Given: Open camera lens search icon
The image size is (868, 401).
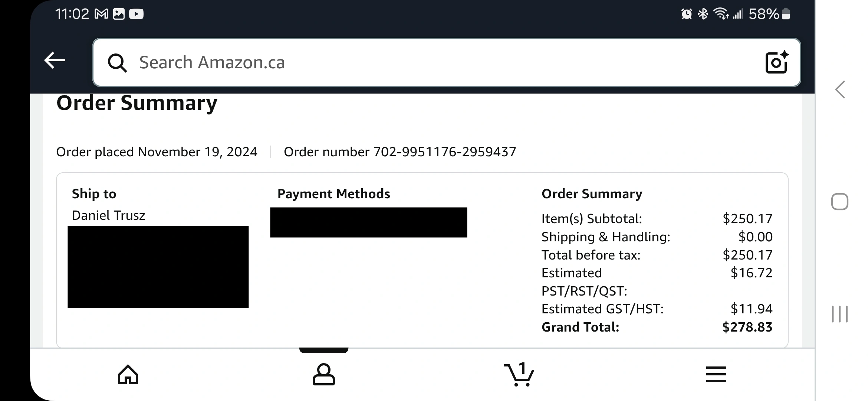Looking at the screenshot, I should click(777, 62).
